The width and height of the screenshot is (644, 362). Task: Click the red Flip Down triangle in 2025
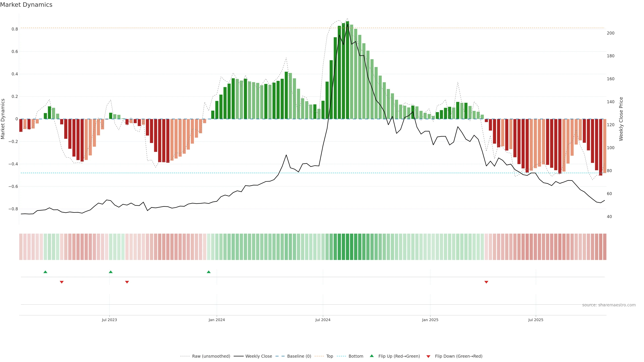tap(486, 282)
